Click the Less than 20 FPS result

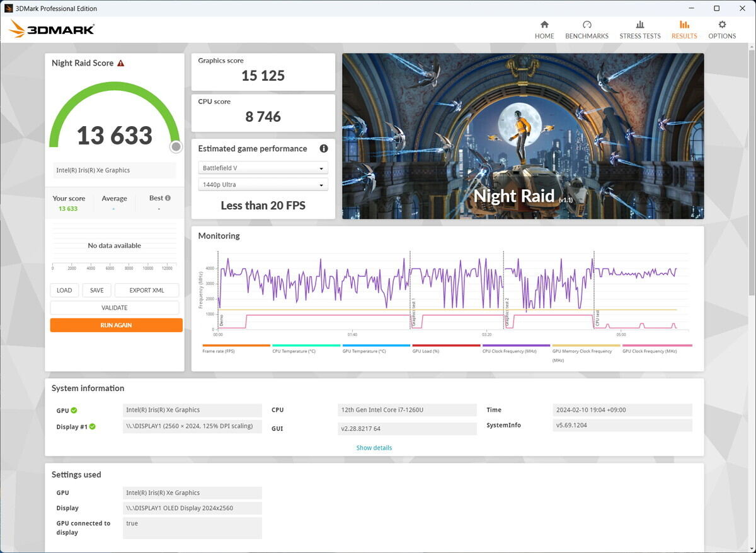tap(263, 206)
